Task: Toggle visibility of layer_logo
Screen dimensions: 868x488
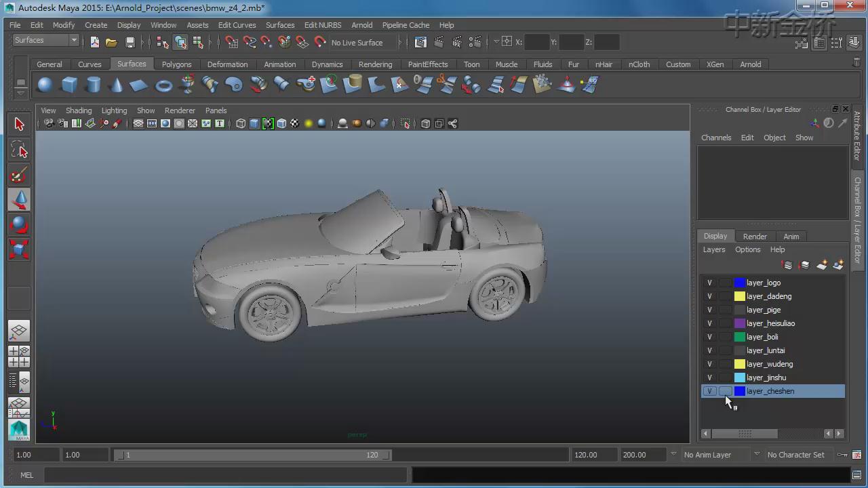Action: coord(709,283)
